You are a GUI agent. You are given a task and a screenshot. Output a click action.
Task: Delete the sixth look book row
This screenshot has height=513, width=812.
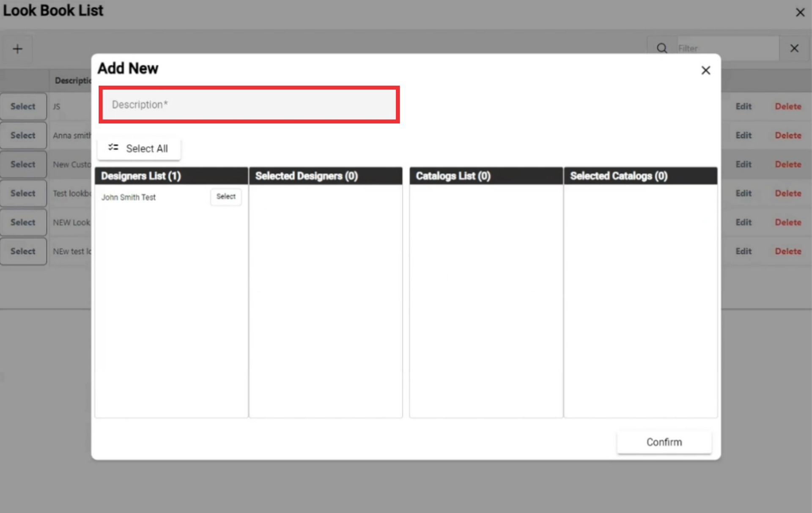tap(788, 251)
